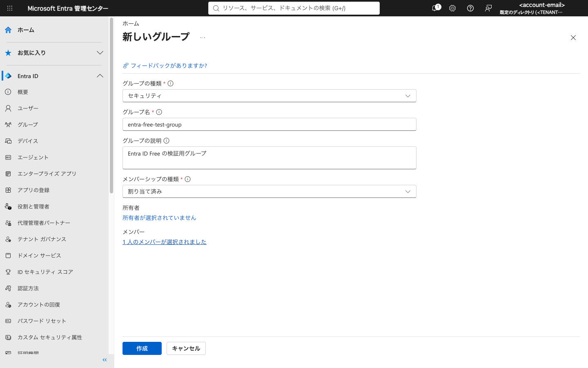588x368 pixels.
Task: Expand the お気に入り section chevron
Action: coord(100,53)
